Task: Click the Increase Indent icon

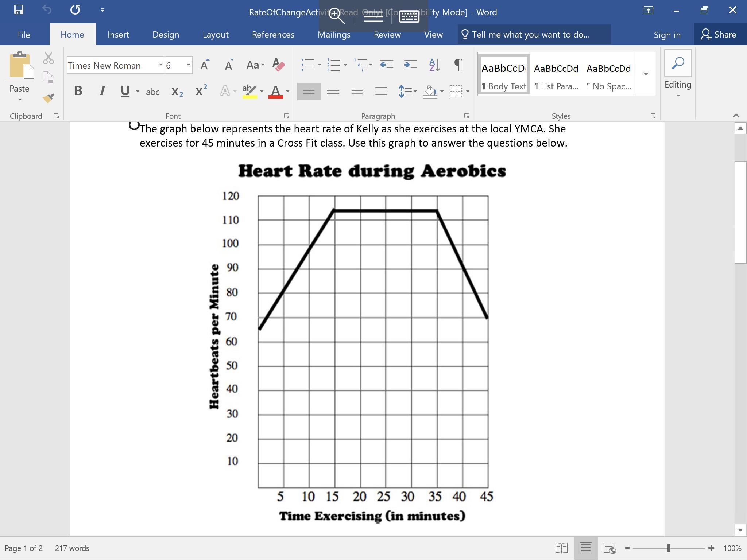Action: tap(410, 65)
